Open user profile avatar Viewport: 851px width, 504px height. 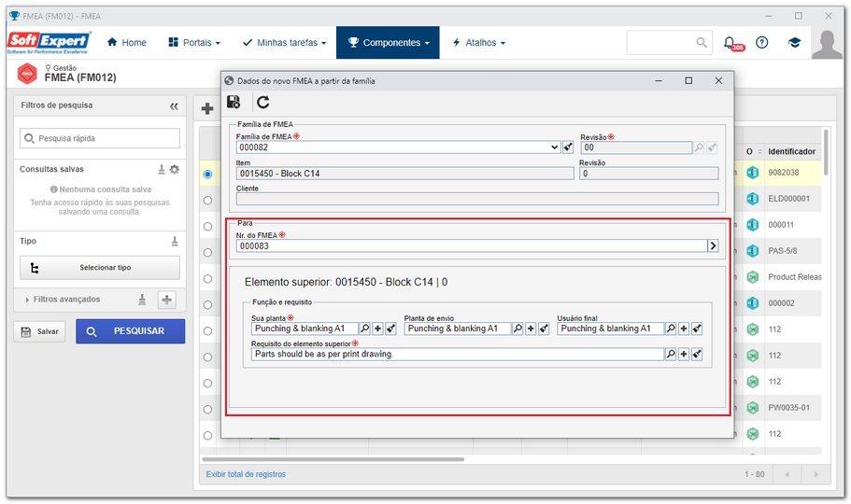pyautogui.click(x=827, y=43)
